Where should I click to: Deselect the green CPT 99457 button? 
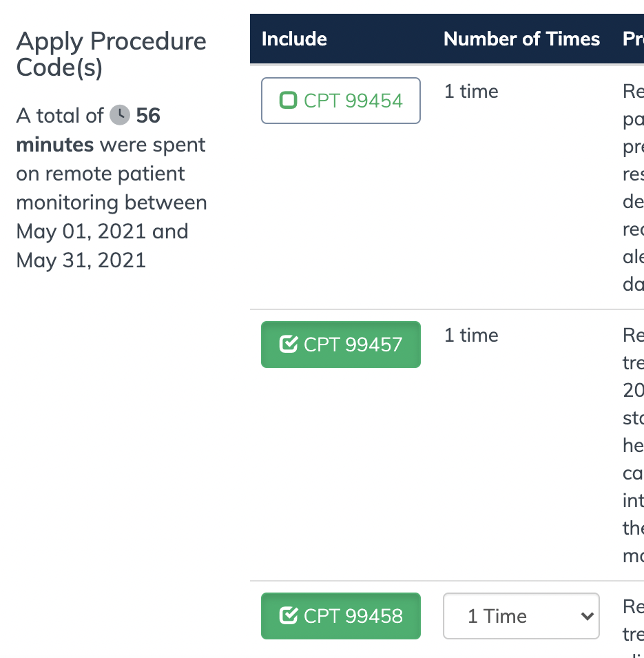coord(341,345)
